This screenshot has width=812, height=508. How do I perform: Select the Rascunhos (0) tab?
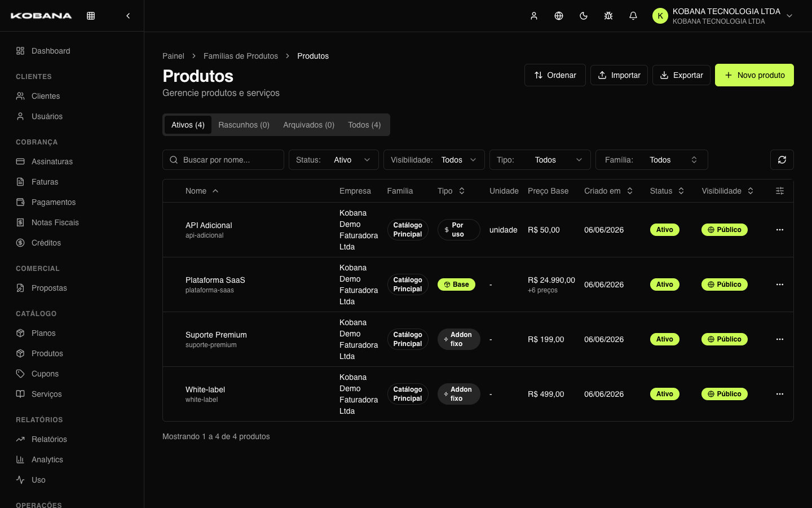pyautogui.click(x=244, y=125)
